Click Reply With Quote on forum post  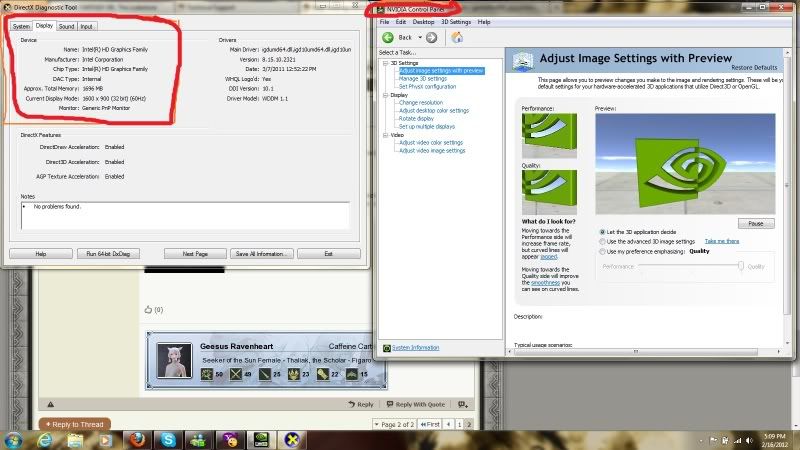point(416,404)
